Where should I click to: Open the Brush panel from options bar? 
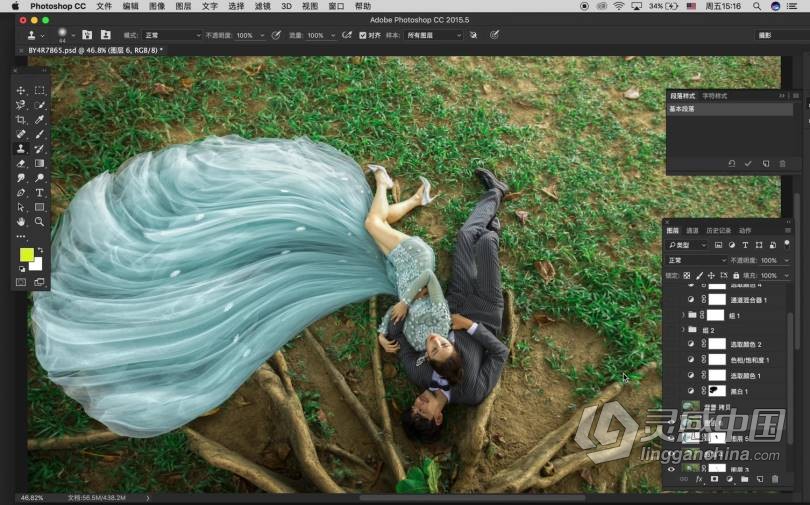tap(87, 35)
